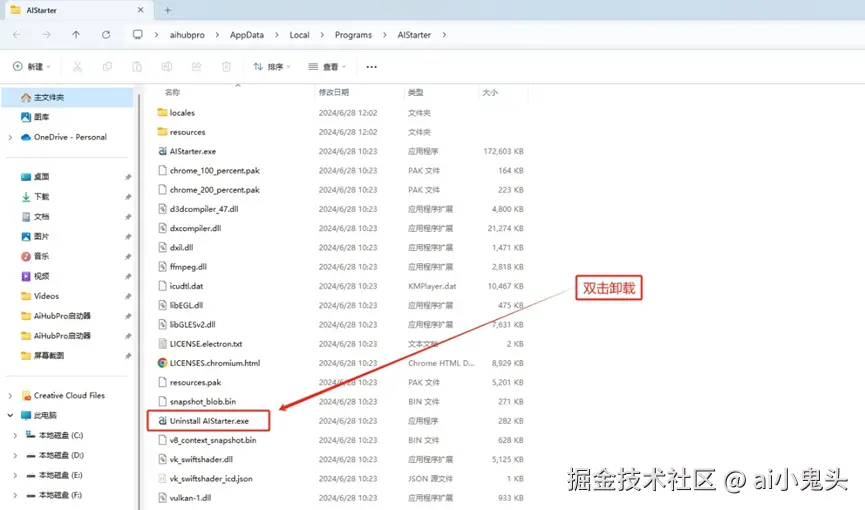865x510 pixels.
Task: Open 音乐 (Music) in sidebar
Action: click(41, 256)
